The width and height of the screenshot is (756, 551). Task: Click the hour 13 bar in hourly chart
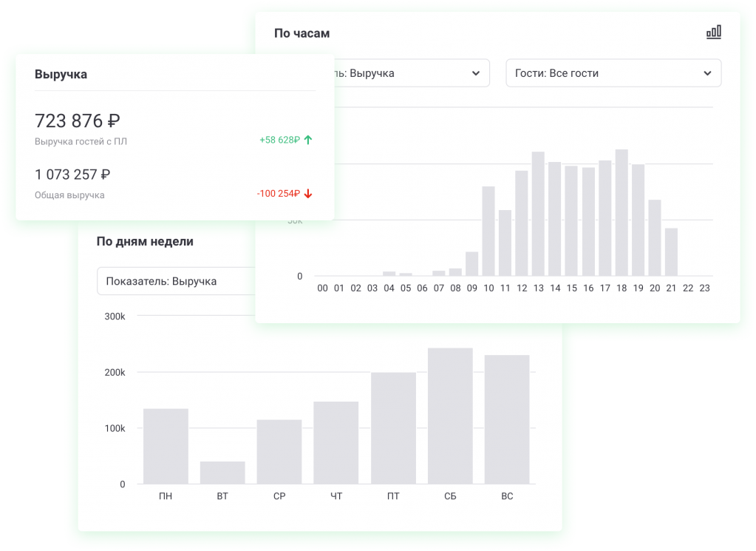(538, 214)
